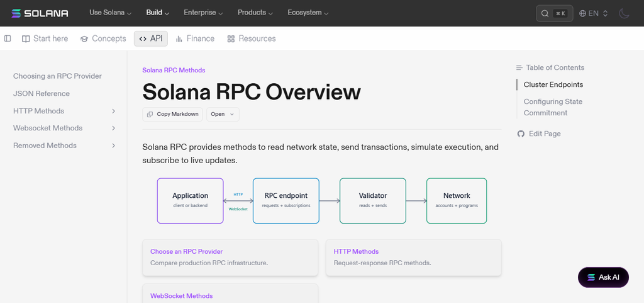Toggle the sidebar panel icon
Screen dimensions: 644x303
(8, 38)
